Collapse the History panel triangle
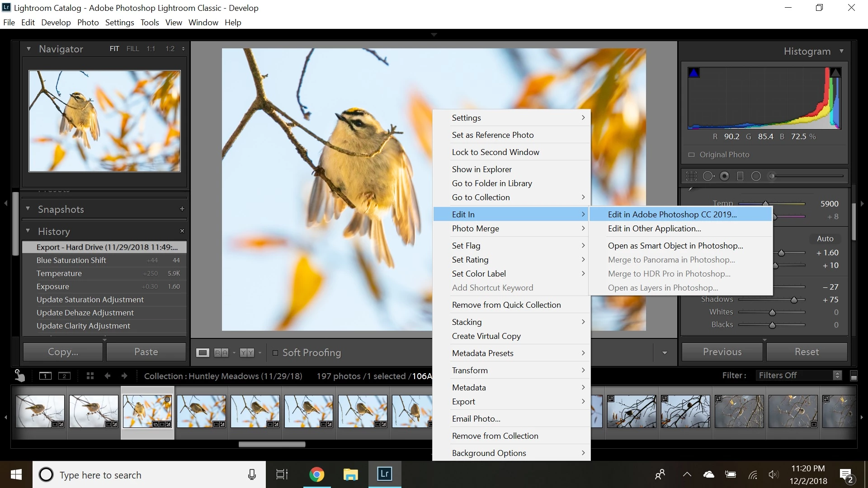The width and height of the screenshot is (868, 488). (x=28, y=231)
